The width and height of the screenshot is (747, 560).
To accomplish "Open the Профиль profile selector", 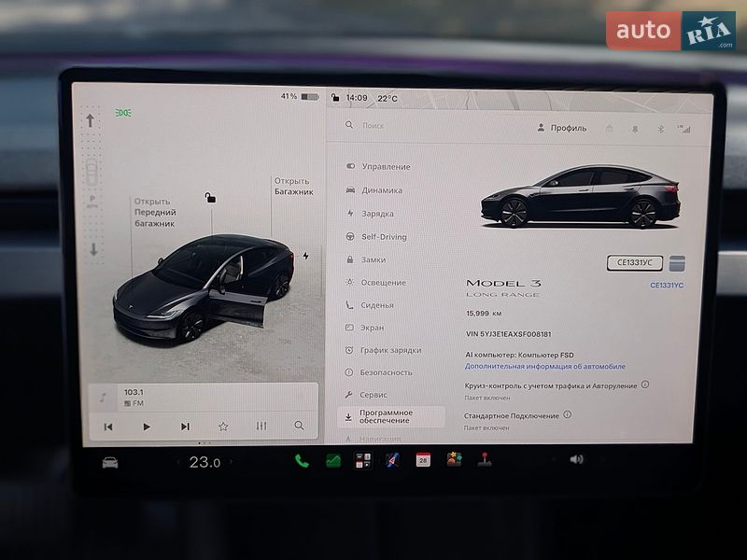I will (x=562, y=128).
